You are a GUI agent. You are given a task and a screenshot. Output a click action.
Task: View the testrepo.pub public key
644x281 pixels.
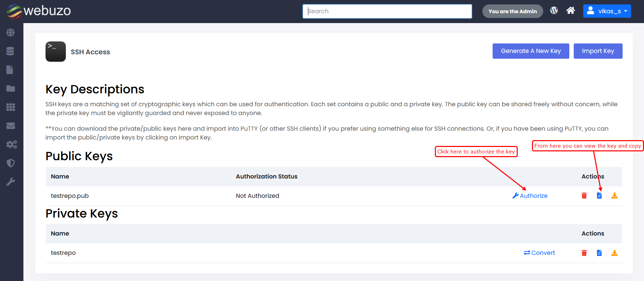coord(599,196)
